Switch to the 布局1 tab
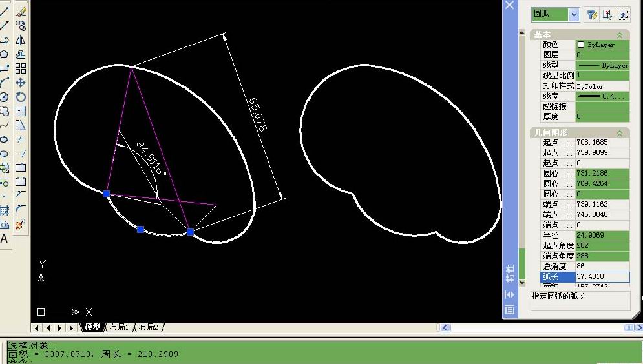 tap(119, 327)
